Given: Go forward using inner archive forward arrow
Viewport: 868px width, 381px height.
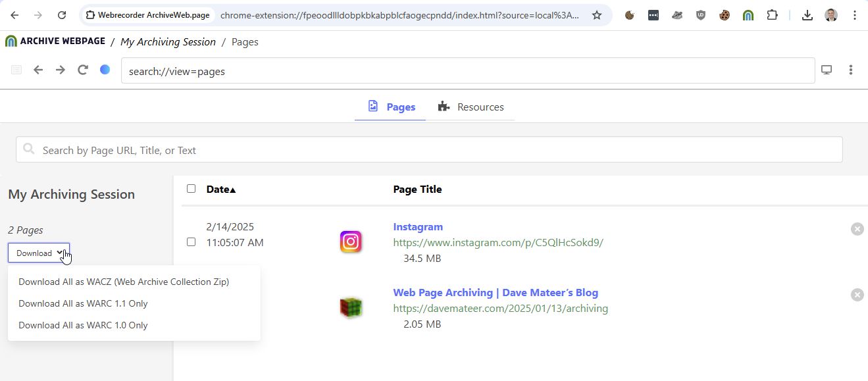Looking at the screenshot, I should coord(61,70).
